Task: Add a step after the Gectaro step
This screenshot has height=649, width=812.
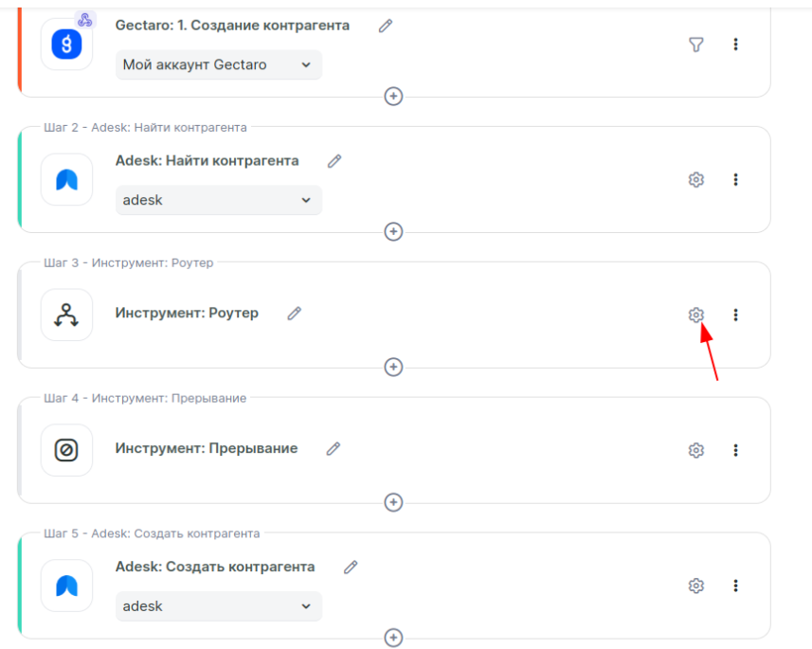Action: 394,96
